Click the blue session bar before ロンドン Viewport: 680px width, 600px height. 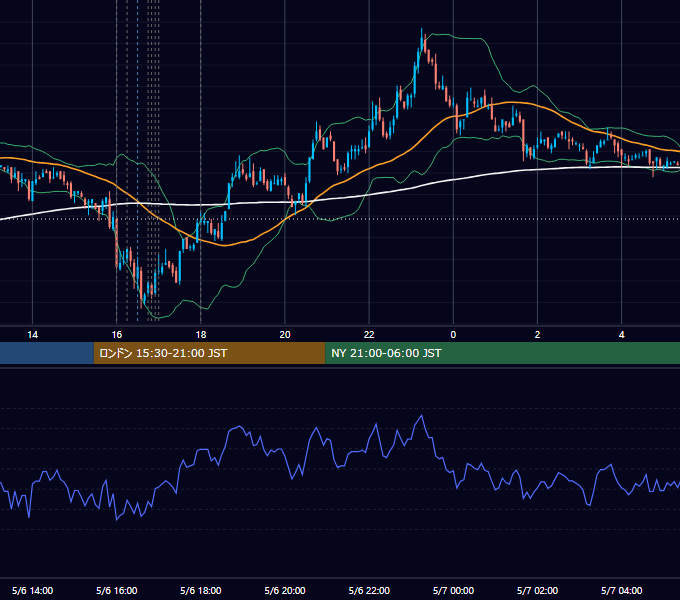tap(47, 353)
